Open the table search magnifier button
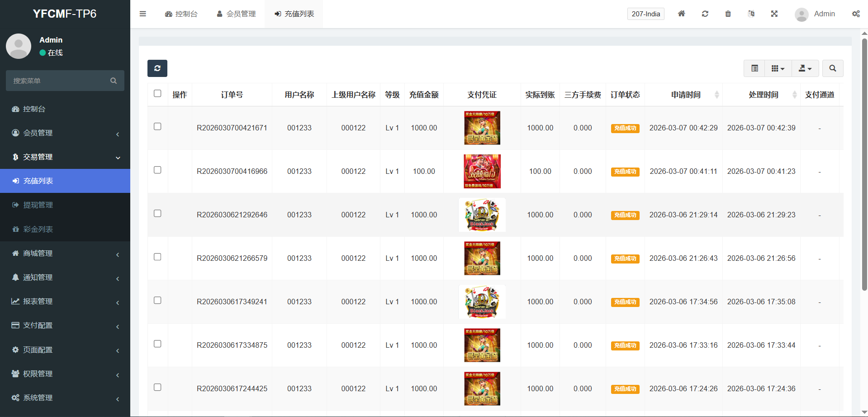Screen dimensions: 868x417 pyautogui.click(x=832, y=68)
